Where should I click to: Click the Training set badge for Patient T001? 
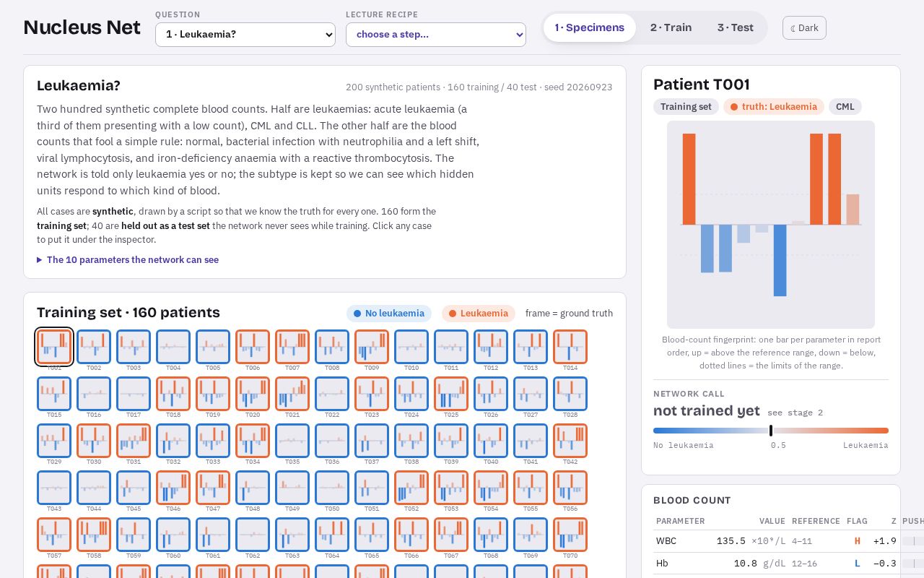pyautogui.click(x=686, y=107)
